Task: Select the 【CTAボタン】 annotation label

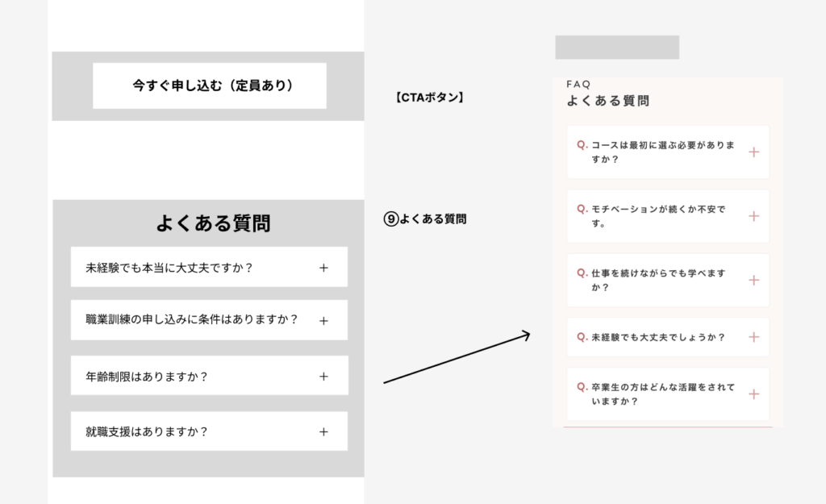Action: pos(429,98)
